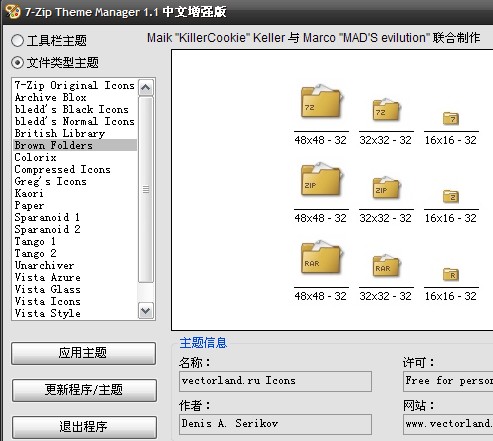Click the 48x48 RAR folder icon preview
This screenshot has width=493, height=441.
321,257
